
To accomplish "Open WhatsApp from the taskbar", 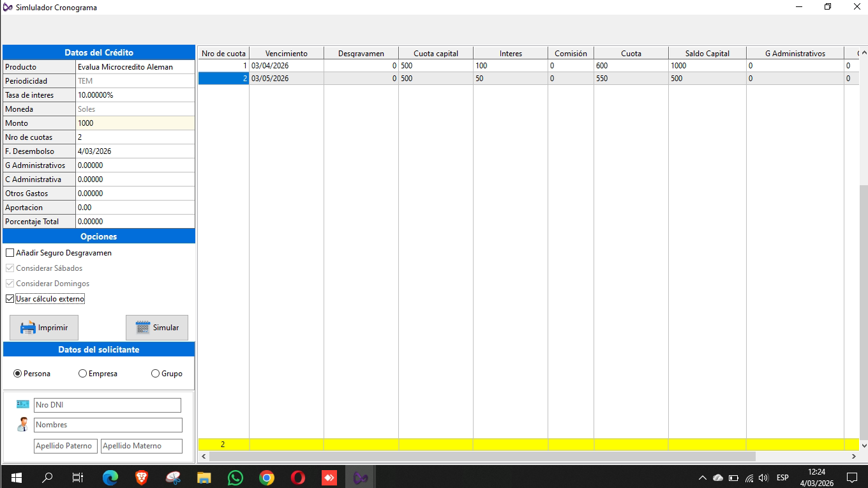I will click(x=236, y=477).
